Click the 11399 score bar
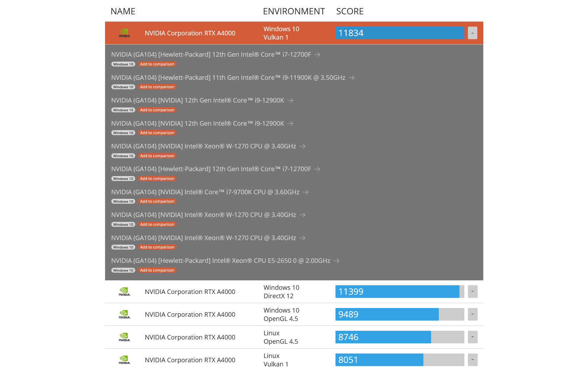 point(400,292)
